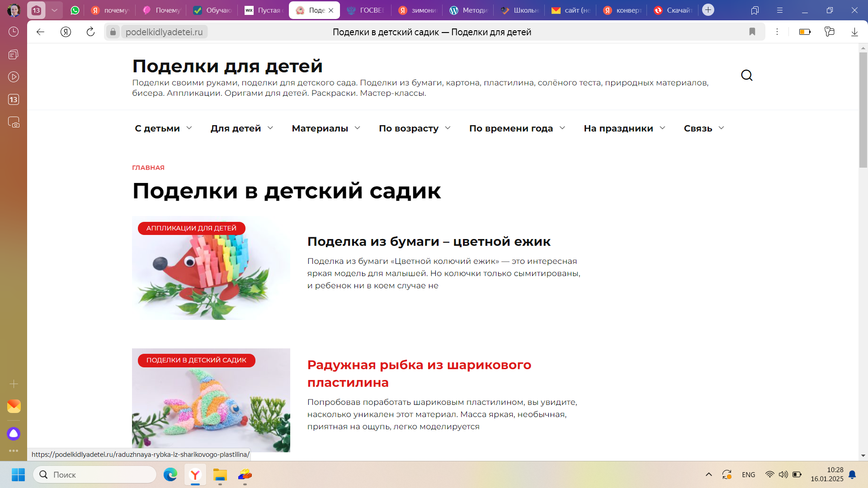
Task: Click in the Windows taskbar search field
Action: coord(95,474)
